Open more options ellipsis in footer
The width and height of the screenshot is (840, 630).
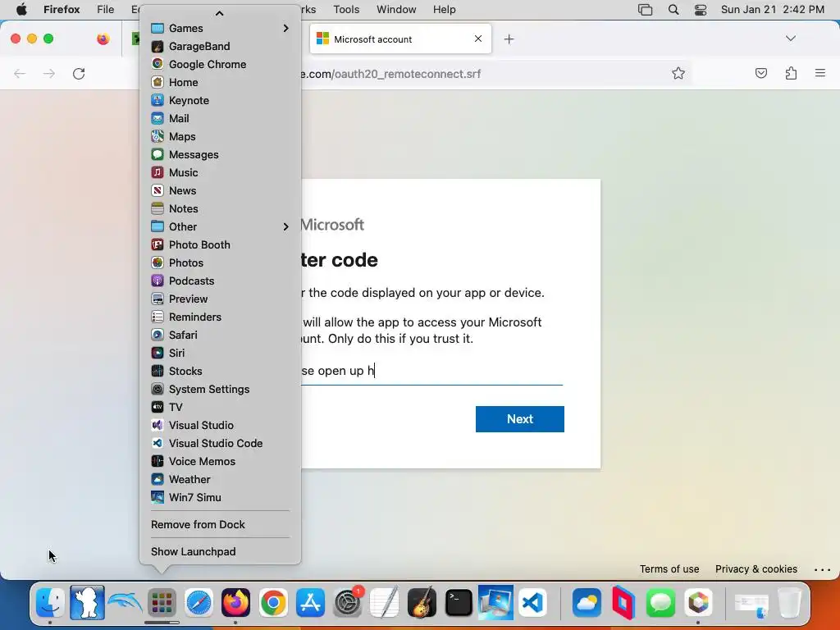coord(822,569)
